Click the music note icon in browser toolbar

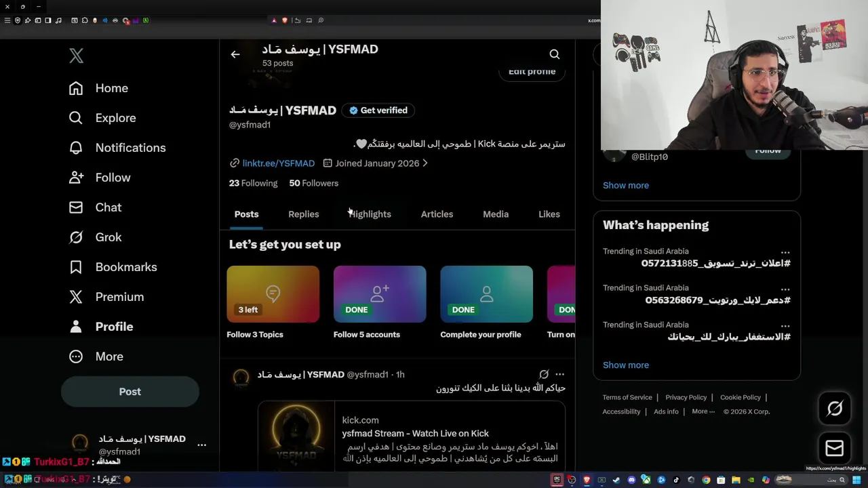pos(59,20)
